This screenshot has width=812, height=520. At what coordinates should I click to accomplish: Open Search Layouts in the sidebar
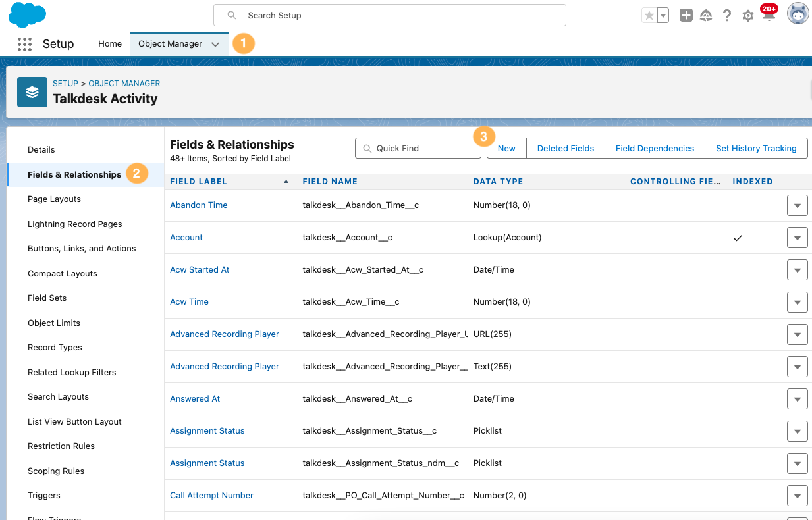pos(58,397)
